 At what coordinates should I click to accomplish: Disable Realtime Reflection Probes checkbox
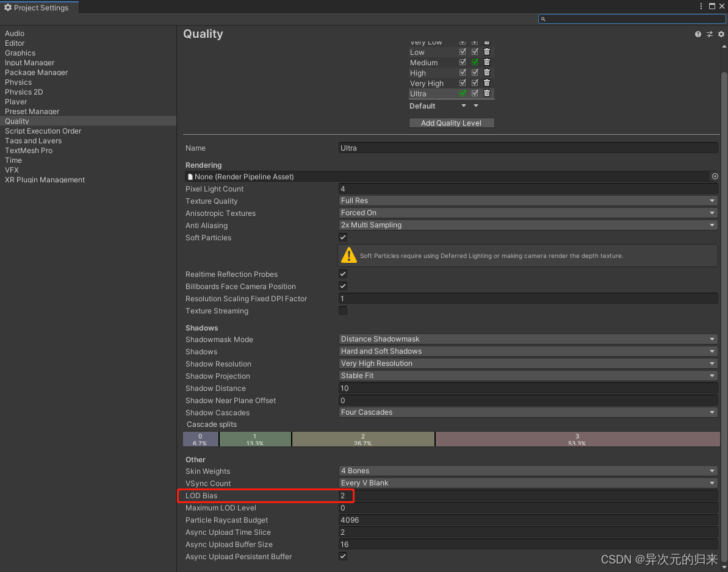click(343, 274)
